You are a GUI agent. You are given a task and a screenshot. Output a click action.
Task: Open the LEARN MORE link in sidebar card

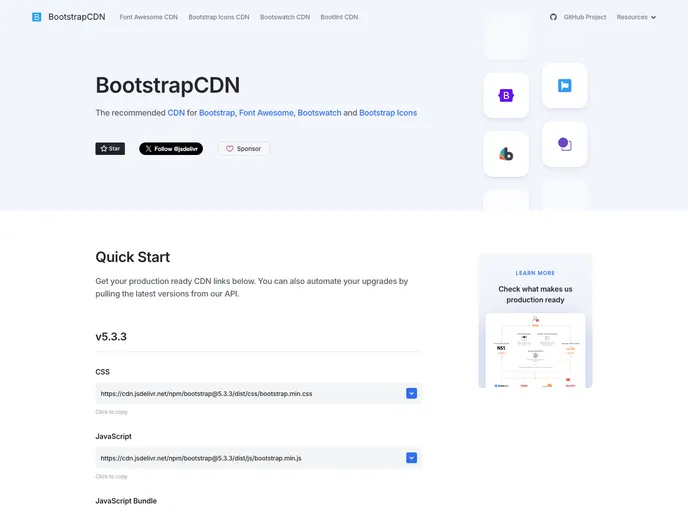535,273
